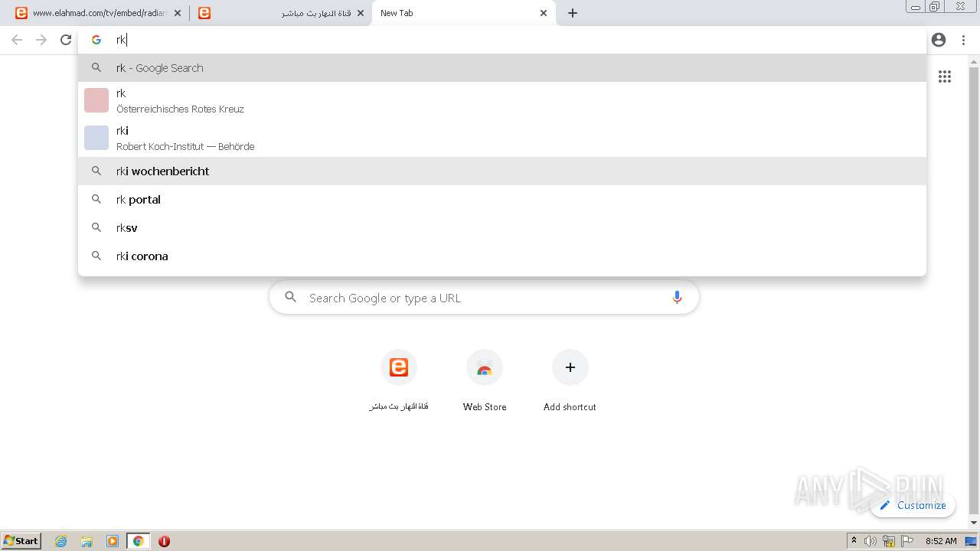Click the magnifier in page search box
980x551 pixels.
[290, 297]
